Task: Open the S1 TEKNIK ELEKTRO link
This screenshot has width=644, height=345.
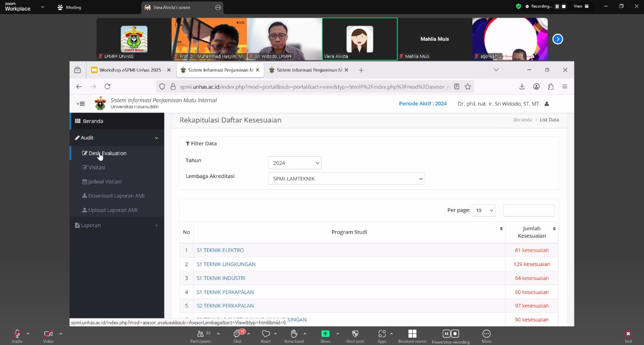Action: click(220, 250)
